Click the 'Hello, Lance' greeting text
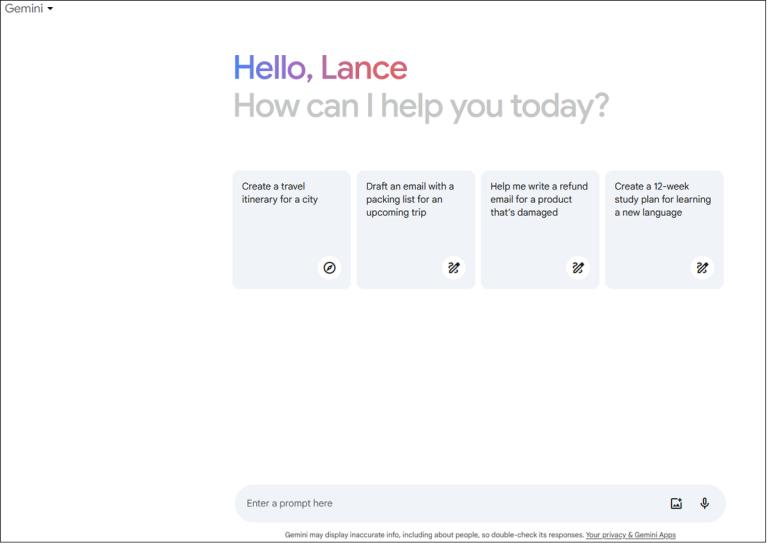The width and height of the screenshot is (768, 545). point(320,68)
